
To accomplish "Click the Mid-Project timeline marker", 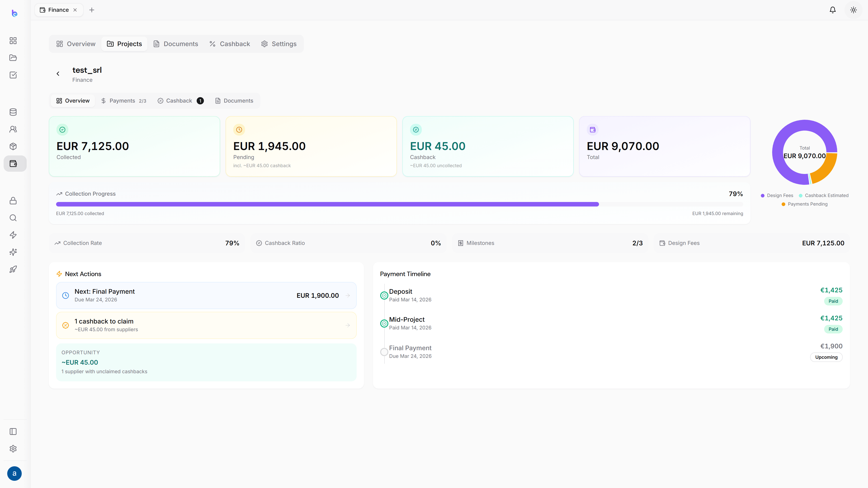I will (384, 323).
